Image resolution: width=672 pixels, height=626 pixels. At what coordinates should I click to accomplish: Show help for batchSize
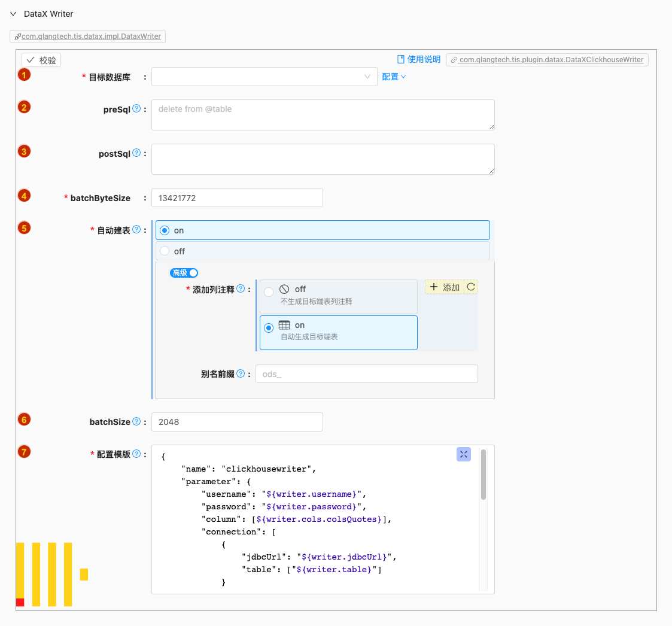pyautogui.click(x=136, y=421)
